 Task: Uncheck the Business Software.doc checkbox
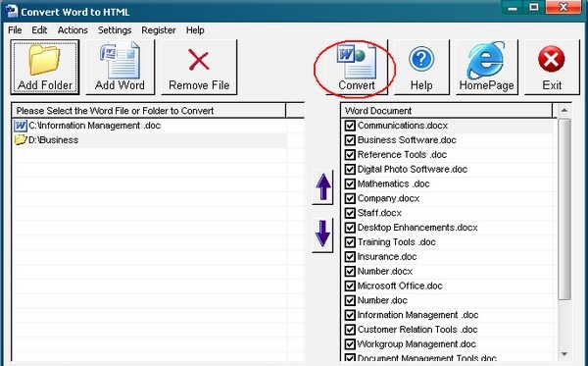click(350, 140)
